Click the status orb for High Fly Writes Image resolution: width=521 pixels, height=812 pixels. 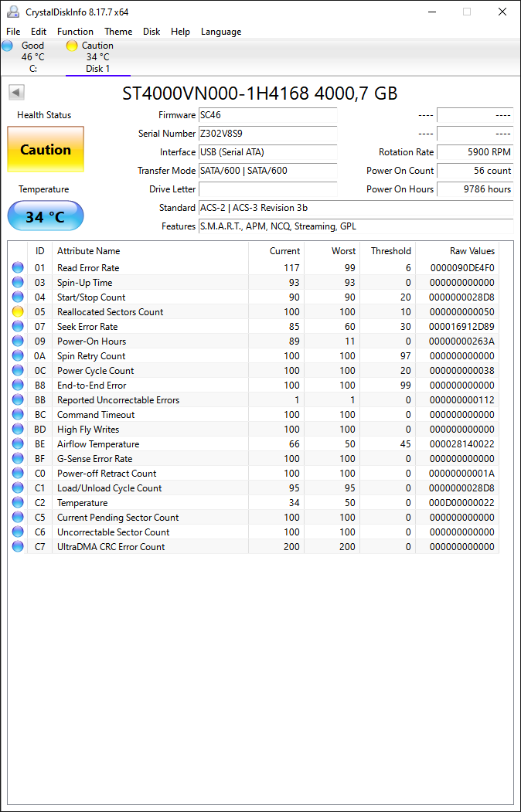point(18,430)
